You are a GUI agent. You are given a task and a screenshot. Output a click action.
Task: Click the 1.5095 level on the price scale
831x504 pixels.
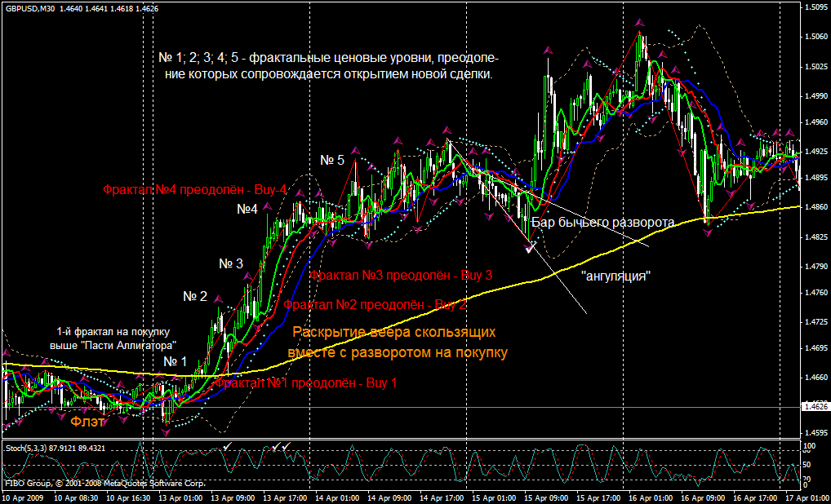814,7
